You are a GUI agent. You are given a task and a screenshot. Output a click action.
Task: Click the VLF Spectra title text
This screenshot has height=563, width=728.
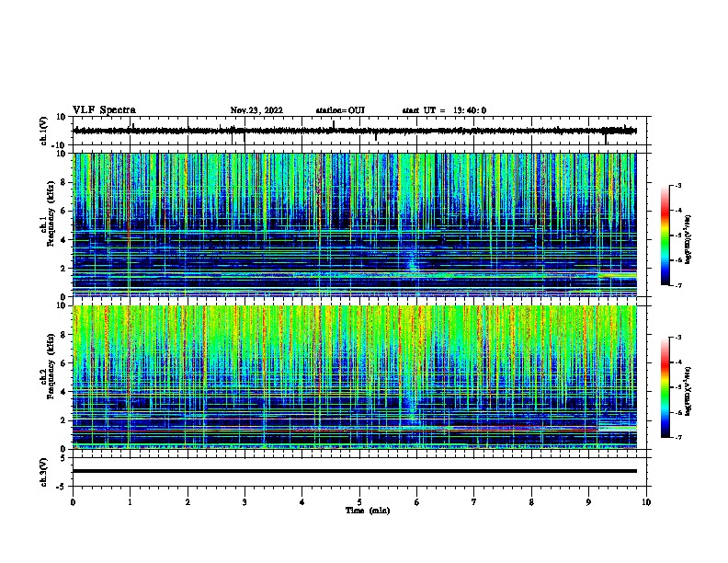104,110
